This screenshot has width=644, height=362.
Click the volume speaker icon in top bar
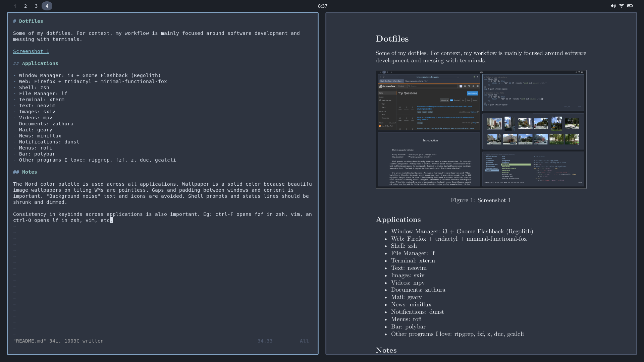coord(613,6)
